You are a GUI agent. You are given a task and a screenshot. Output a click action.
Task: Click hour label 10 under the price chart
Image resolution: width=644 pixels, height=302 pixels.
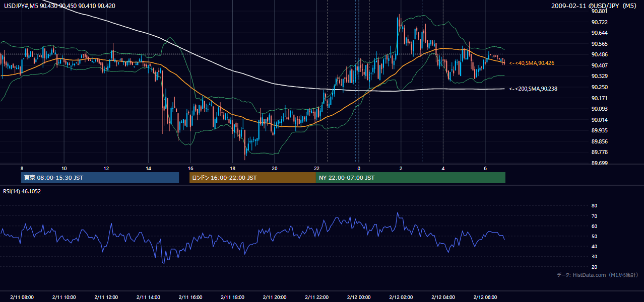[64, 168]
